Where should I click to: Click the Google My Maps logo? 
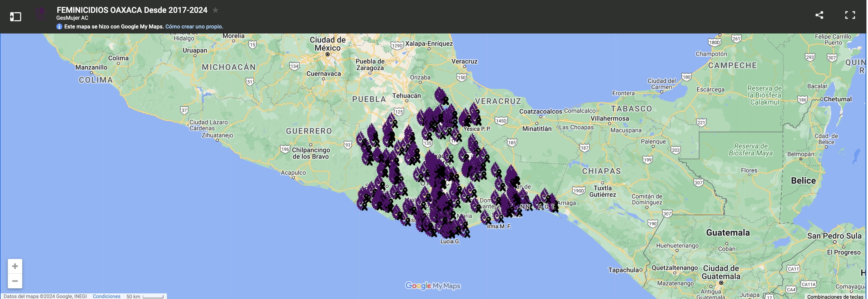pos(433,286)
